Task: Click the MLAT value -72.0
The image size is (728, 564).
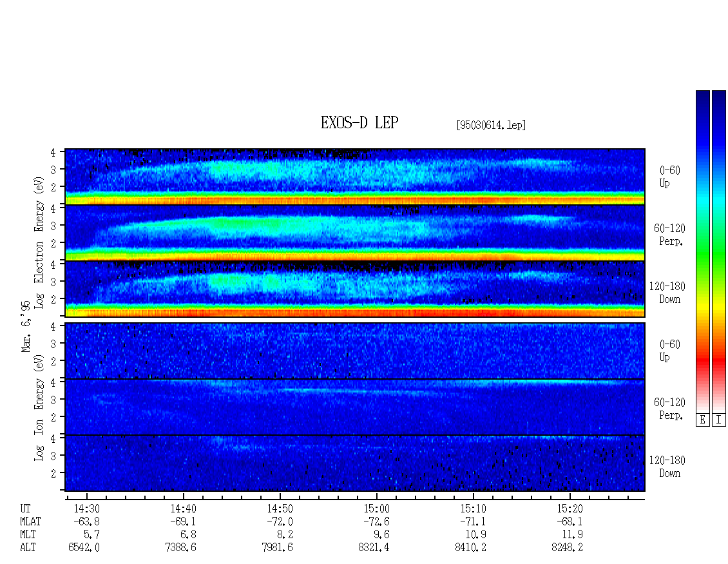Action: [x=280, y=521]
